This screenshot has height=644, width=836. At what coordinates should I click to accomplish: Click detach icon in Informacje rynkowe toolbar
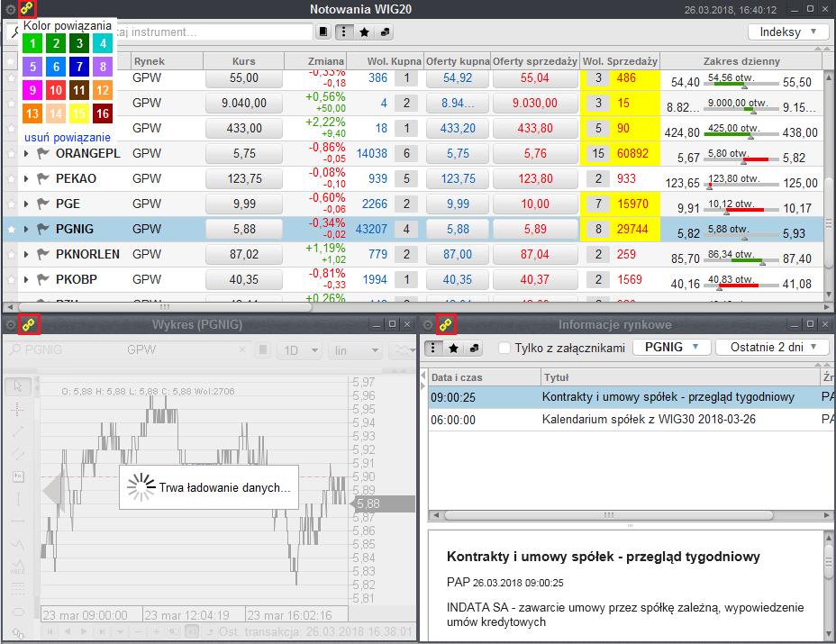[x=474, y=349]
